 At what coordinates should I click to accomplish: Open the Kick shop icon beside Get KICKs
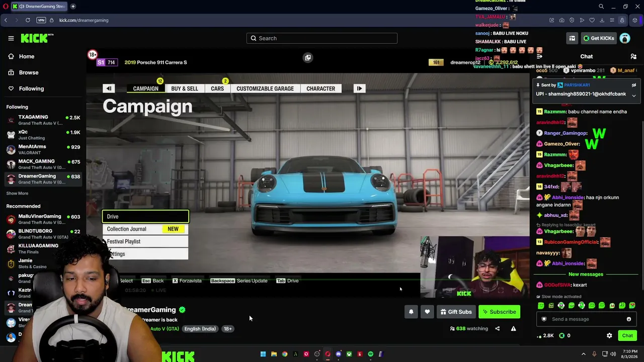(572, 38)
